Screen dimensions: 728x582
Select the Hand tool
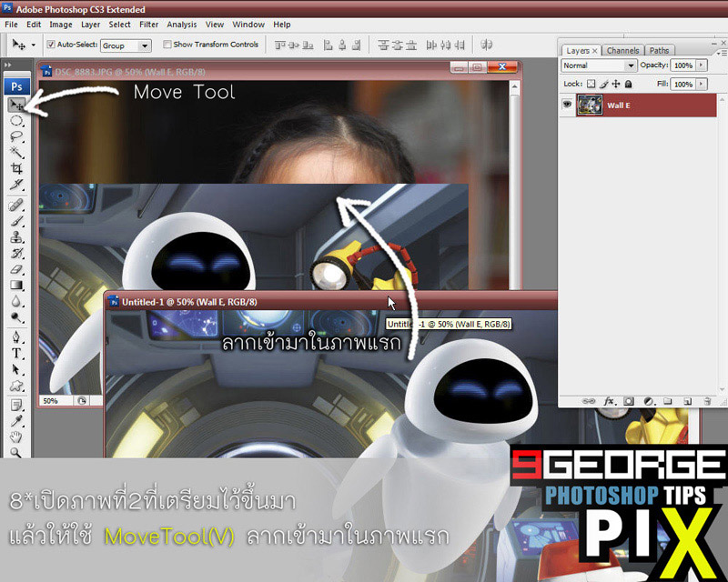coord(16,436)
